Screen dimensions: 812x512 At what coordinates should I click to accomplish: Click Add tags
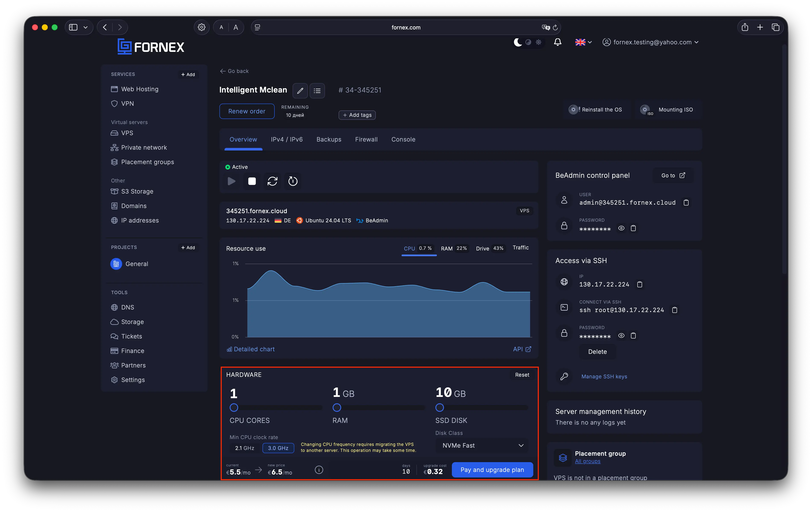pos(357,115)
